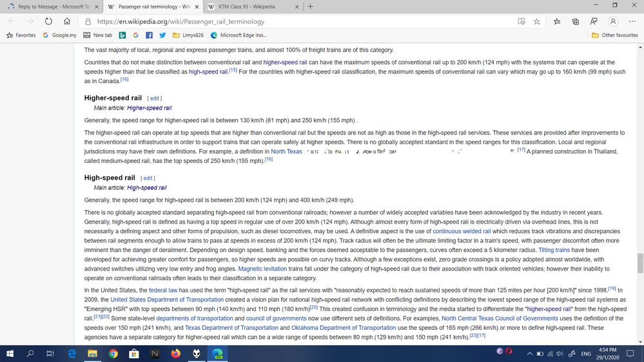Open Task View on taskbar
The height and width of the screenshot is (362, 644).
click(x=50, y=354)
